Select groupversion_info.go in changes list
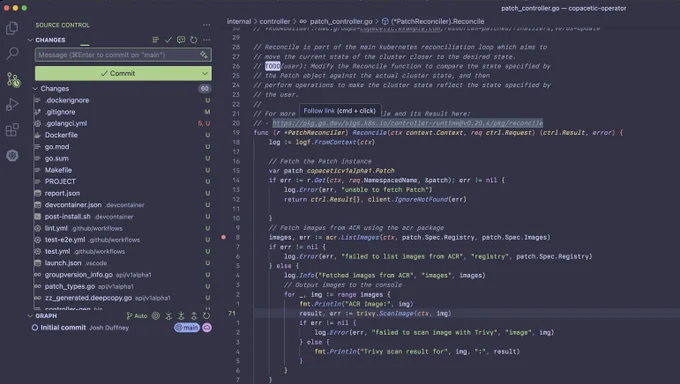The image size is (680, 384). tap(122, 275)
